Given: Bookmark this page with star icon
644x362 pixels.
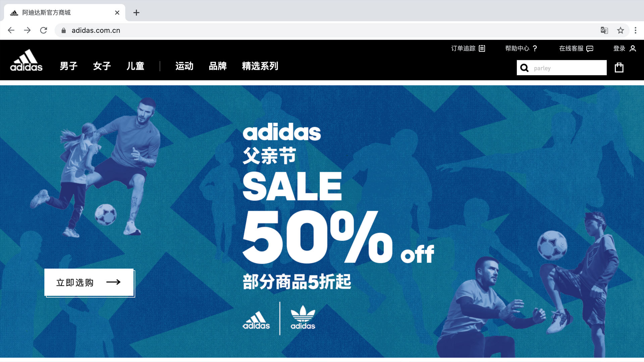Looking at the screenshot, I should (x=621, y=31).
